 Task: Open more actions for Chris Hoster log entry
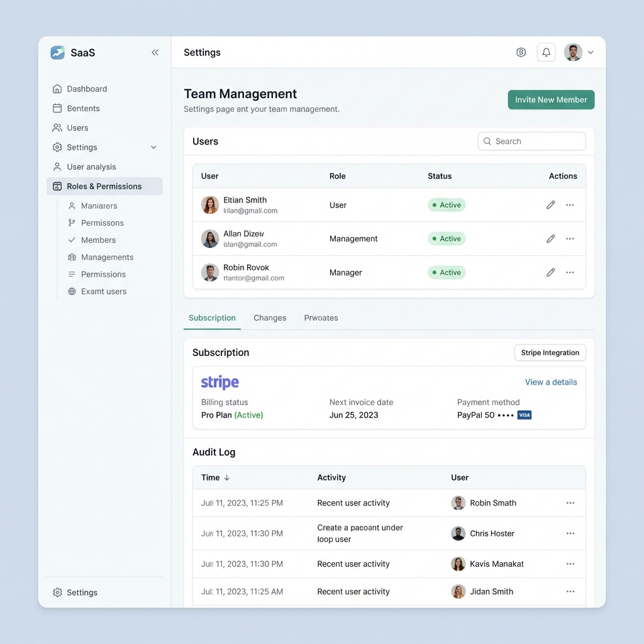570,533
